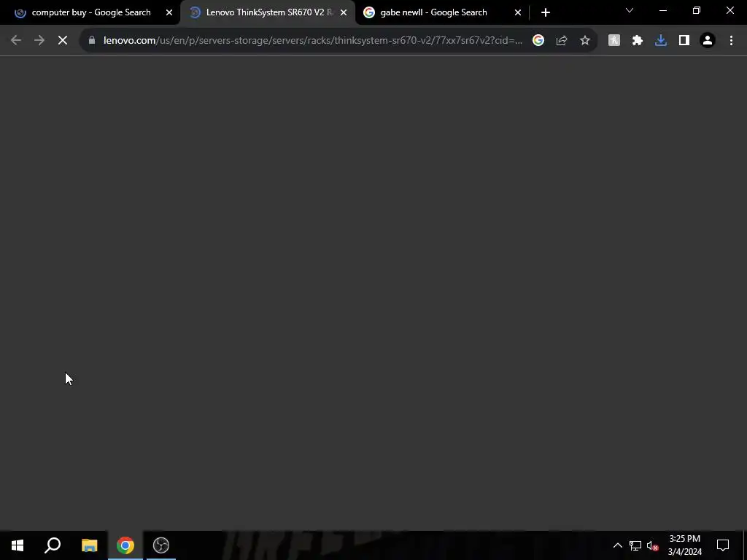Stop loading the page
The height and width of the screenshot is (560, 747).
coord(63,41)
